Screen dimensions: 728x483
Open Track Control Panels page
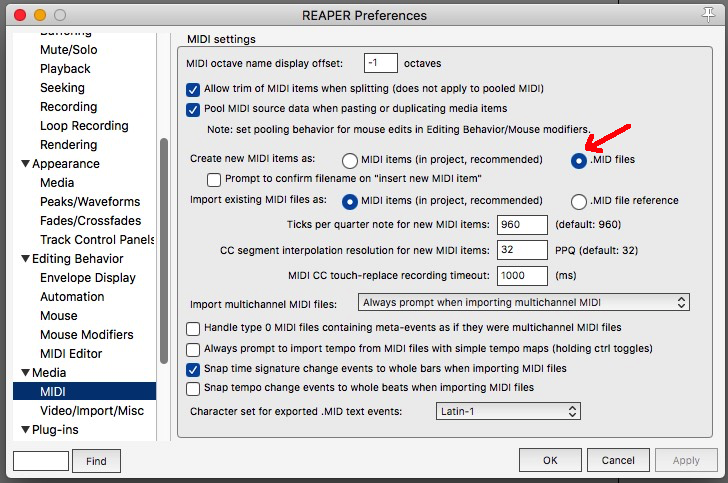pos(97,240)
